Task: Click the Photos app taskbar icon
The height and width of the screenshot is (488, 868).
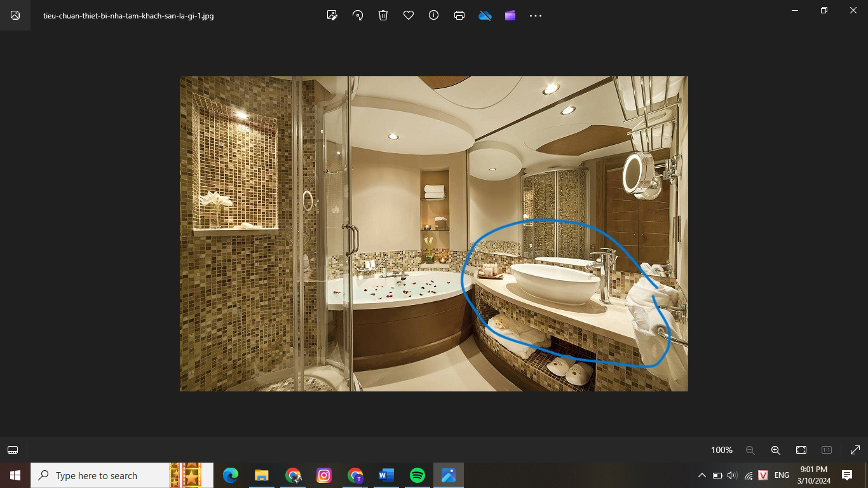Action: [449, 475]
